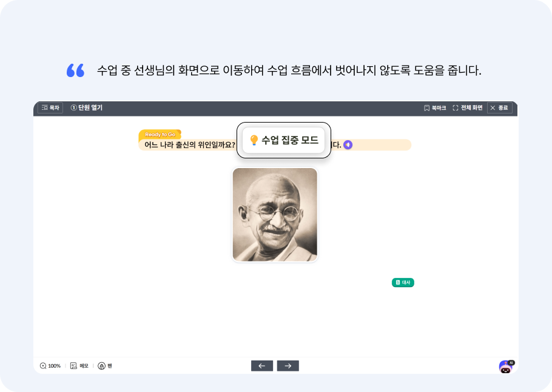Open the AI chatbot assistant
This screenshot has width=552, height=392.
pyautogui.click(x=505, y=365)
